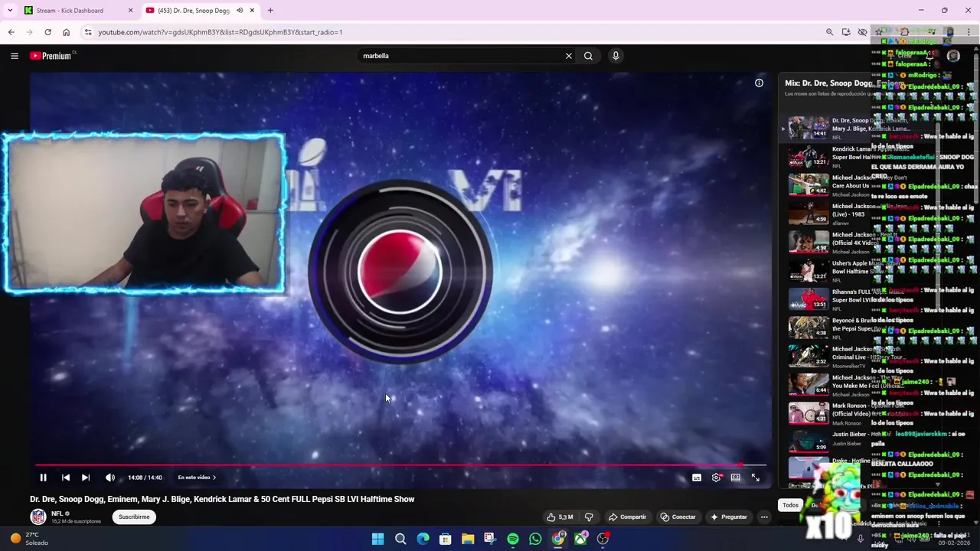980x551 pixels.
Task: Click the video title text
Action: click(x=222, y=499)
